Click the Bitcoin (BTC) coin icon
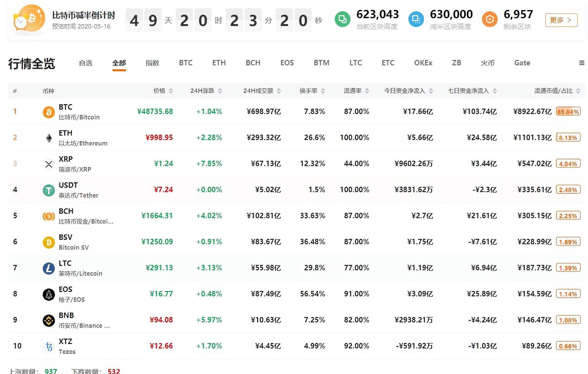This screenshot has width=588, height=374. click(49, 112)
